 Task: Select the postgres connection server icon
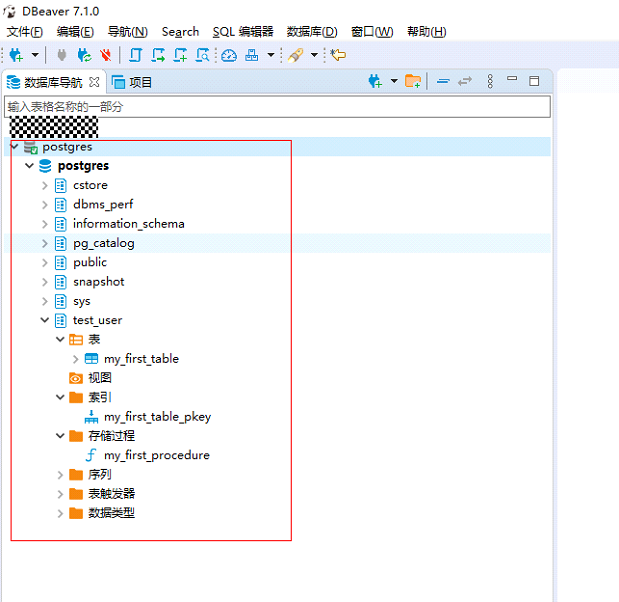pyautogui.click(x=30, y=147)
